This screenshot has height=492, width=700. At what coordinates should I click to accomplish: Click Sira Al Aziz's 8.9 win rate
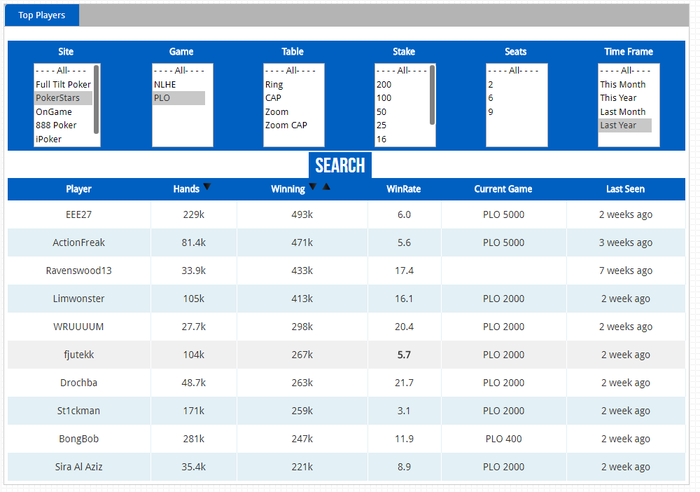404,467
